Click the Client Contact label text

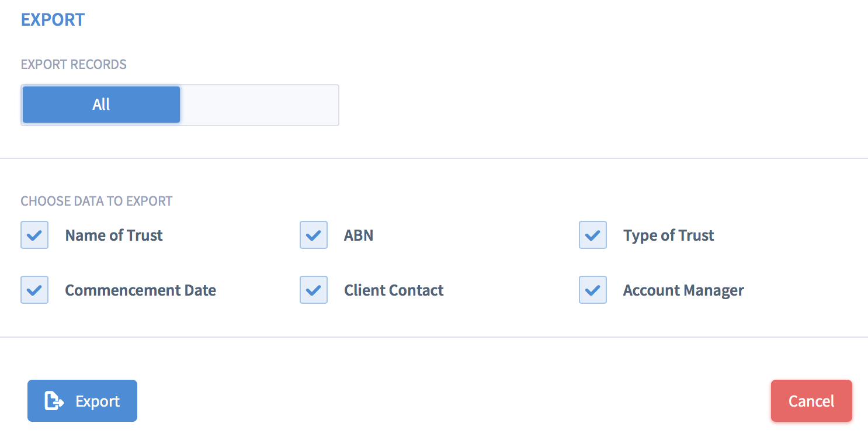pyautogui.click(x=394, y=290)
